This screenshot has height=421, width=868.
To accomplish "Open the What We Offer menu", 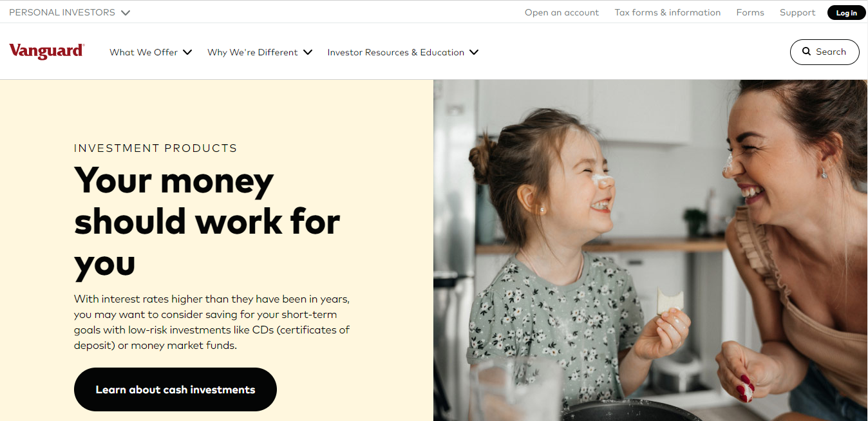I will 151,52.
